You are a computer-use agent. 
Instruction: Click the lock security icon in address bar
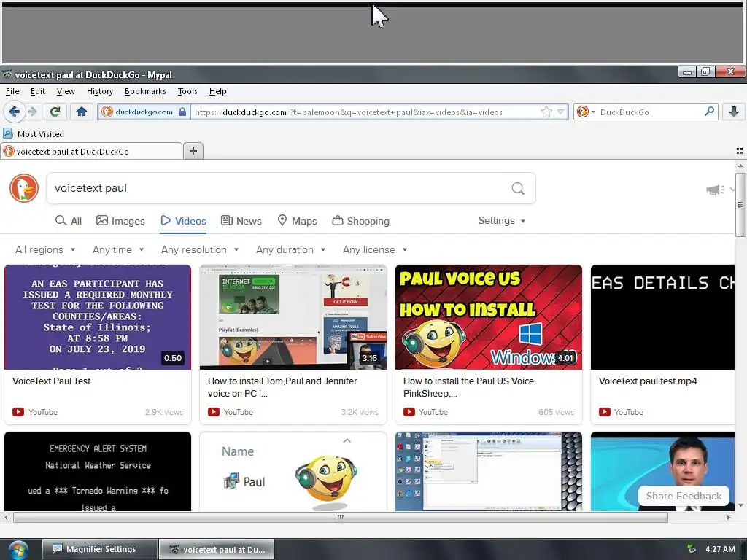(182, 112)
